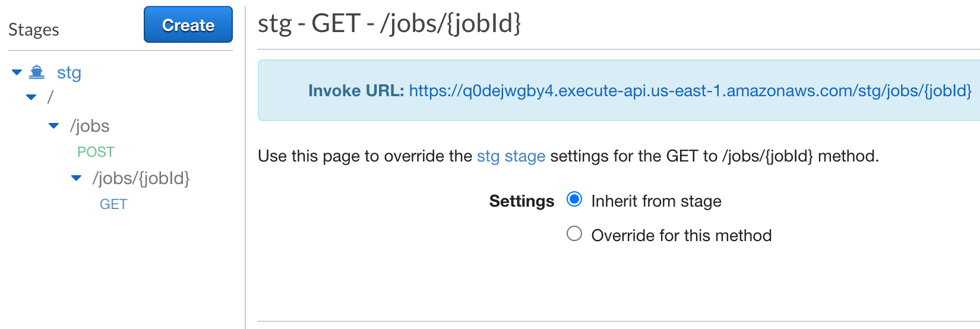Click the Inherit from stage label
The height and width of the screenshot is (329, 980).
pyautogui.click(x=656, y=201)
